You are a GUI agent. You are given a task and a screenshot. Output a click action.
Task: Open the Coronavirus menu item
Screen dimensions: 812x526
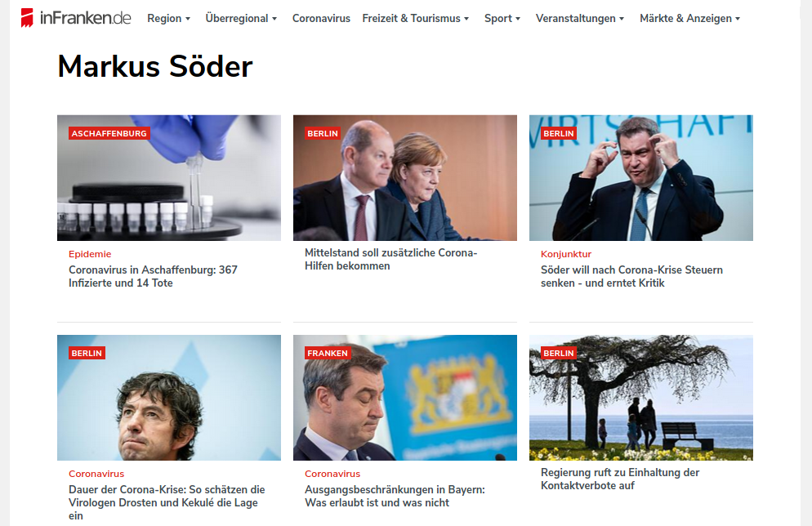click(x=321, y=19)
